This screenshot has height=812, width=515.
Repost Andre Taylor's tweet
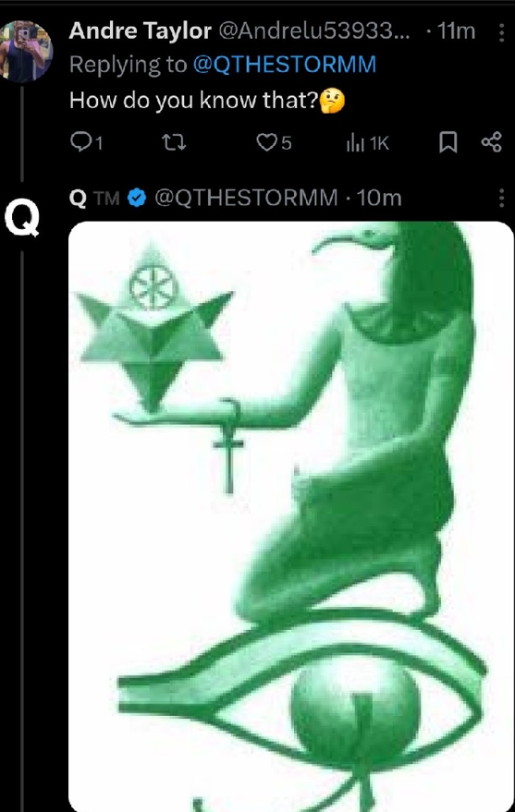click(x=174, y=142)
